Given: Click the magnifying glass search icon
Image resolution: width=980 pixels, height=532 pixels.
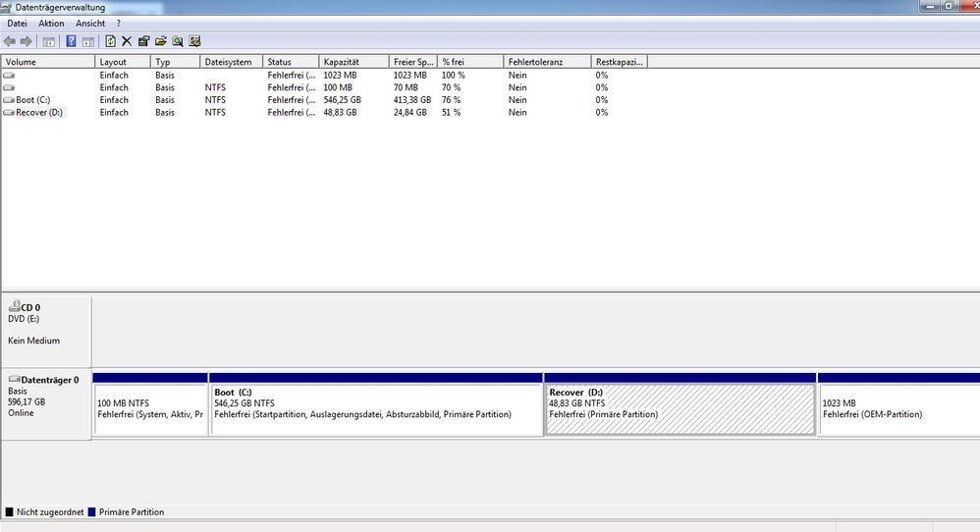Looking at the screenshot, I should [x=178, y=41].
